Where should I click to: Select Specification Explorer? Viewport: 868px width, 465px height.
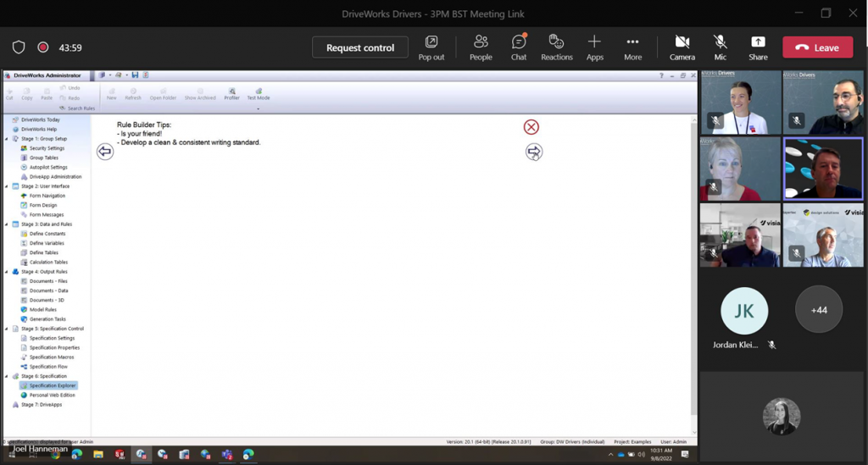pyautogui.click(x=48, y=385)
